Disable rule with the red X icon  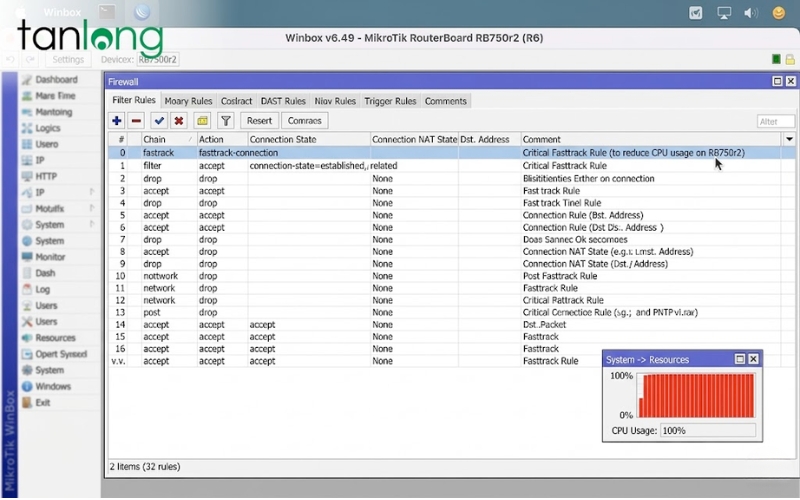(178, 121)
